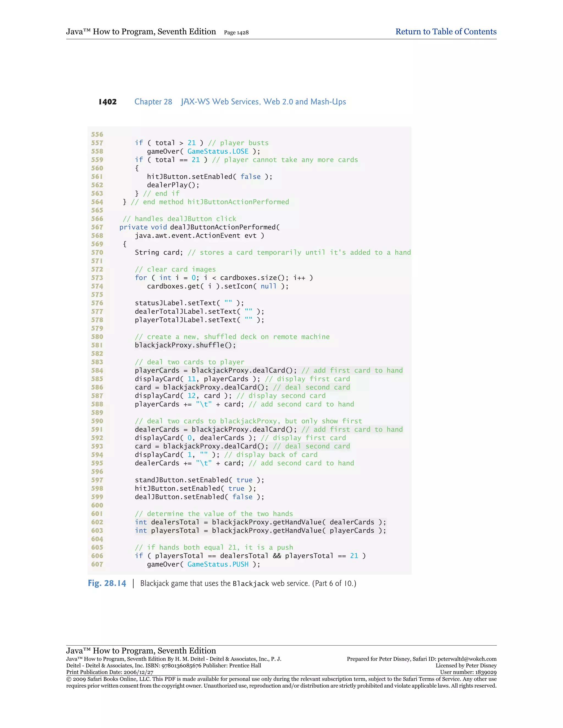
Task: Click the blackjackProxy.shuffle() statement
Action: (185, 345)
